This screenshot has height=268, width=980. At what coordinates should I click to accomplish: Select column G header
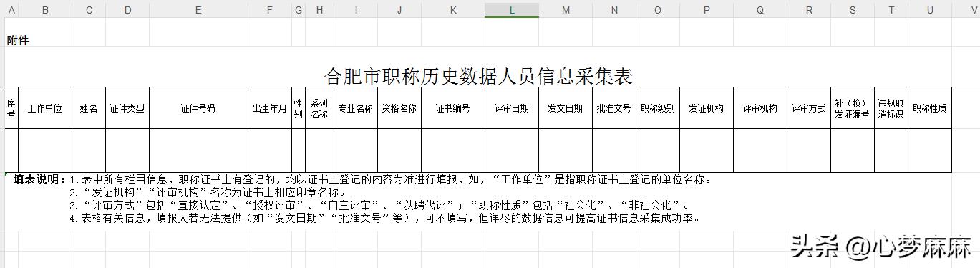coord(299,9)
